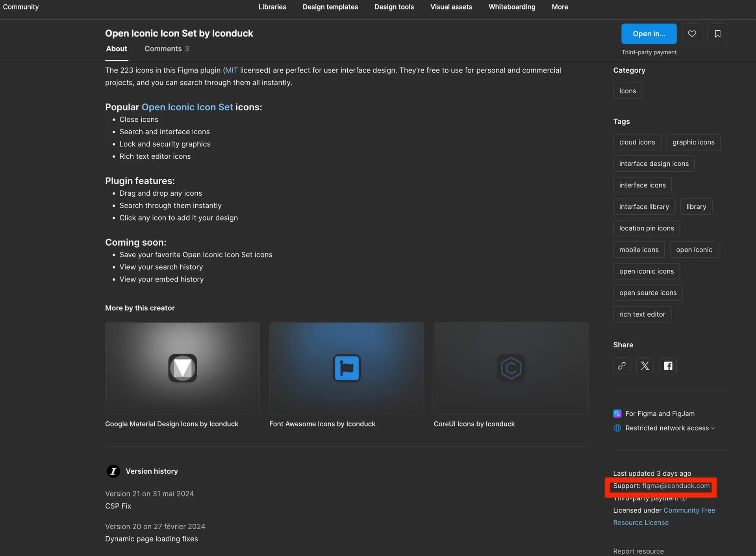The image size is (756, 556).
Task: Open Google Material Design Icons thumbnail
Action: pos(182,368)
